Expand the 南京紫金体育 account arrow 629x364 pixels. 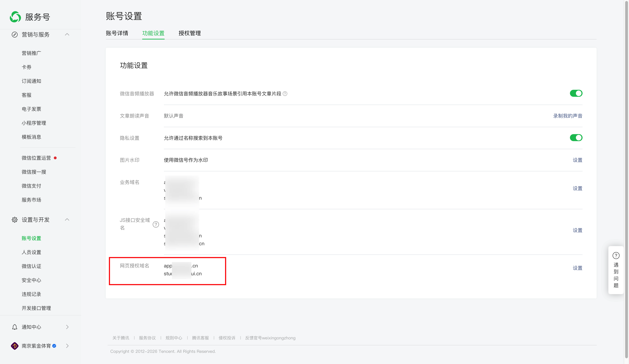click(x=67, y=346)
